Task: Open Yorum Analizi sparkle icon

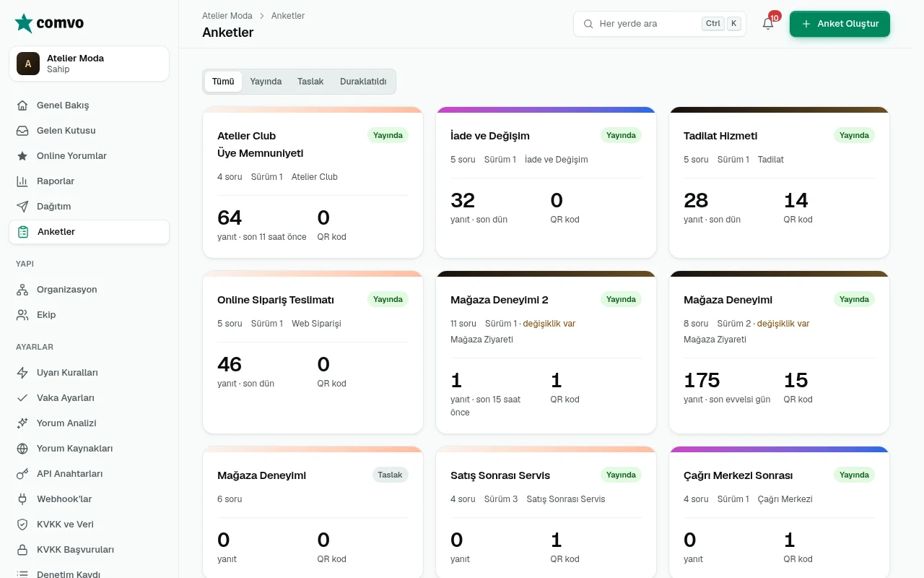Action: point(22,423)
